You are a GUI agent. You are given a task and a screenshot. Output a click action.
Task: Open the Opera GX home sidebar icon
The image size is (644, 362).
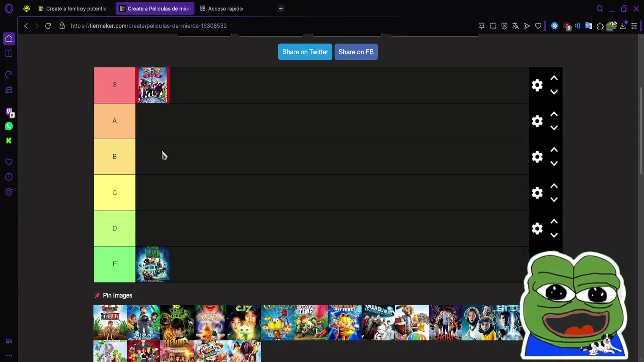tap(9, 39)
